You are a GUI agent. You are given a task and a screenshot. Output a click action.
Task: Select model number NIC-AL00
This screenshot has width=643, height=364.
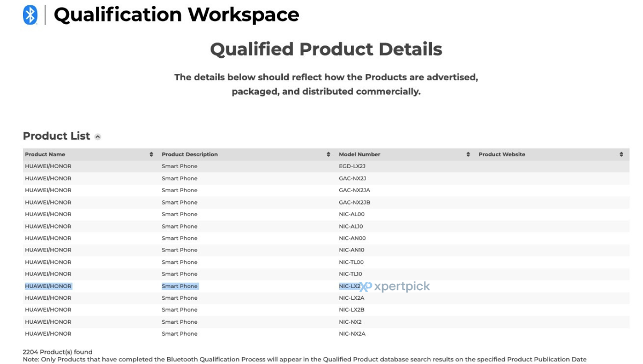coord(352,214)
